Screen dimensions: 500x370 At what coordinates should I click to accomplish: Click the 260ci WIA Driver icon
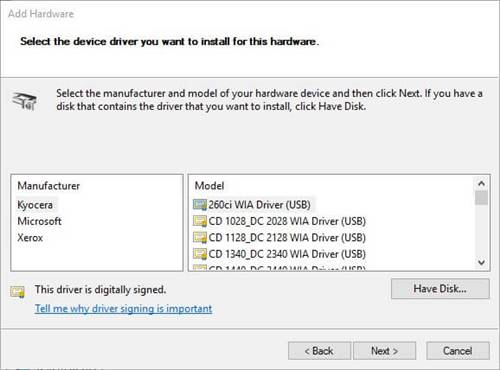(x=200, y=205)
